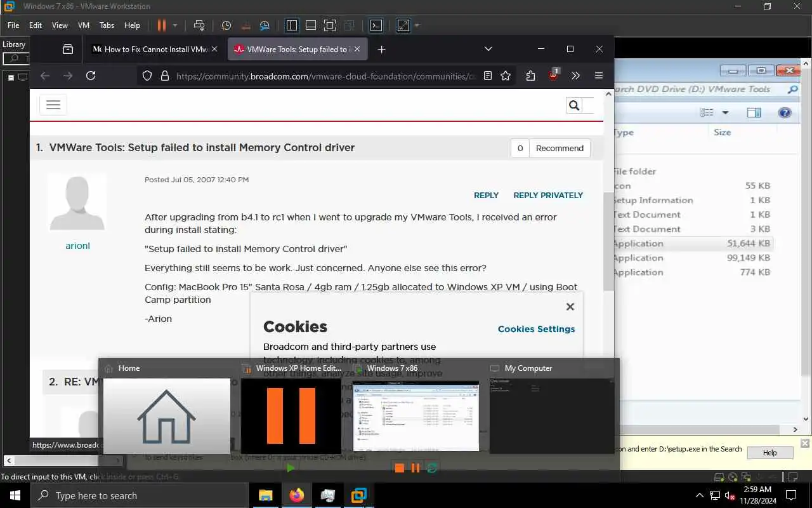Select the Home thumbnail in tab preview
The image size is (812, 508).
[x=166, y=416]
